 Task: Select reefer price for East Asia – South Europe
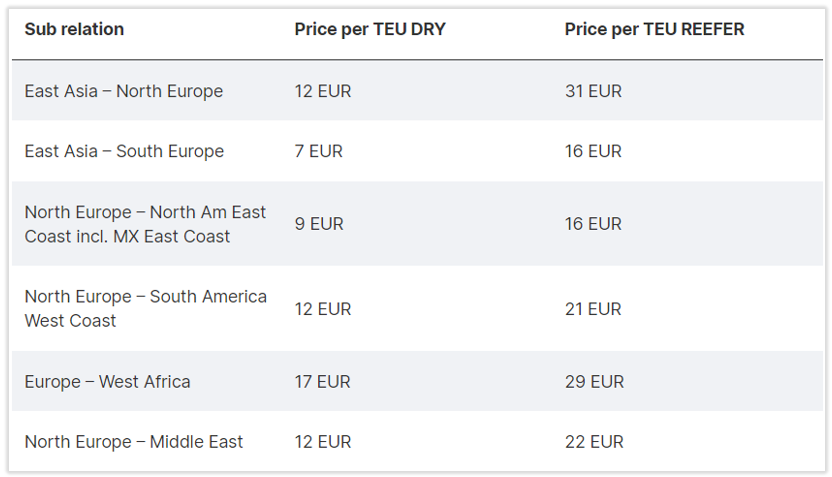[x=593, y=151]
